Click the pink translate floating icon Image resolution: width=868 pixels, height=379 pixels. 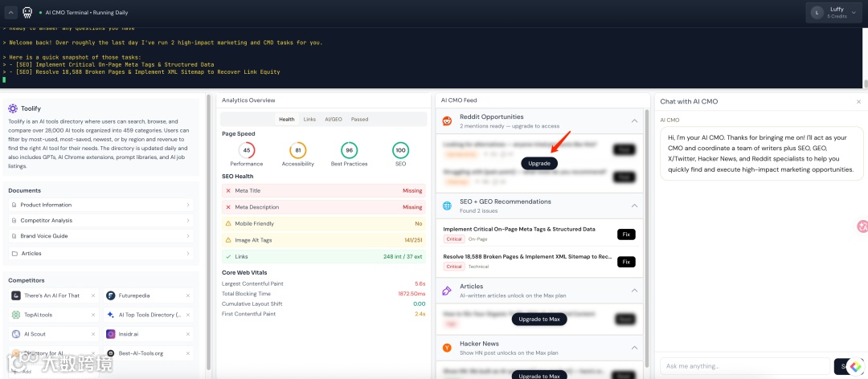click(862, 226)
